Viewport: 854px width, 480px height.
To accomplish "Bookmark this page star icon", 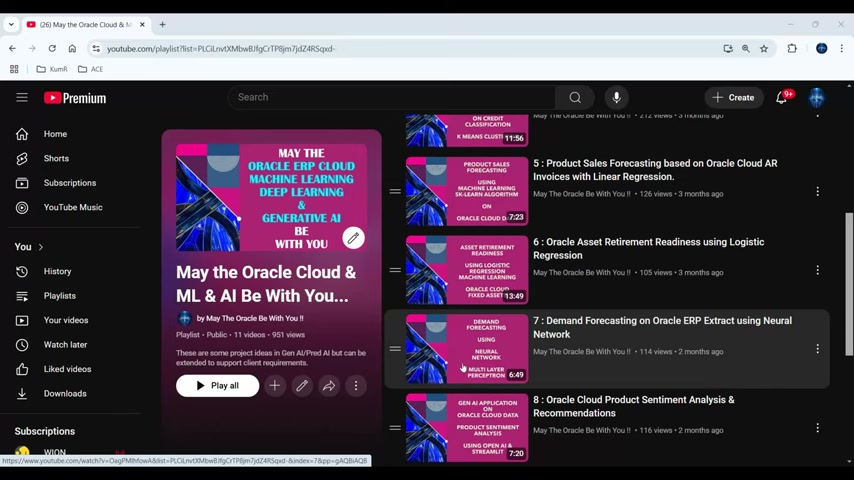I will pyautogui.click(x=764, y=48).
